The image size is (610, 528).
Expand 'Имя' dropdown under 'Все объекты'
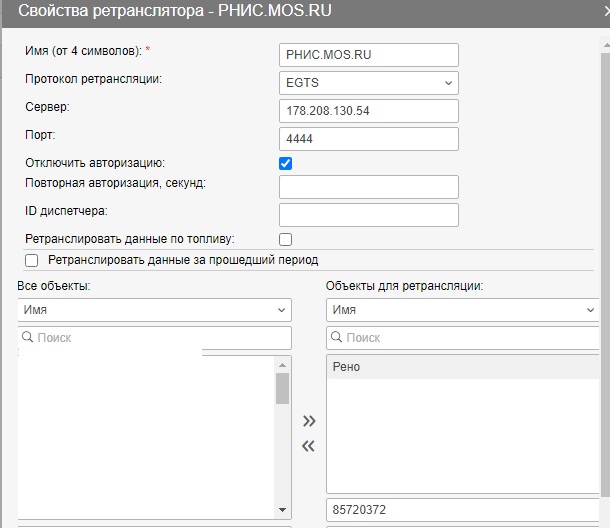click(x=154, y=310)
